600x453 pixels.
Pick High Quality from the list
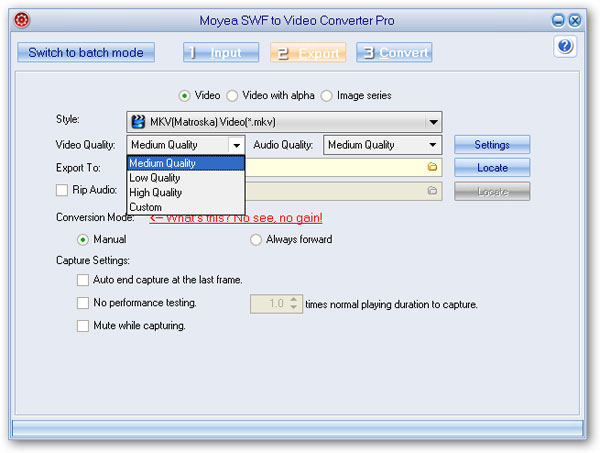click(x=186, y=192)
